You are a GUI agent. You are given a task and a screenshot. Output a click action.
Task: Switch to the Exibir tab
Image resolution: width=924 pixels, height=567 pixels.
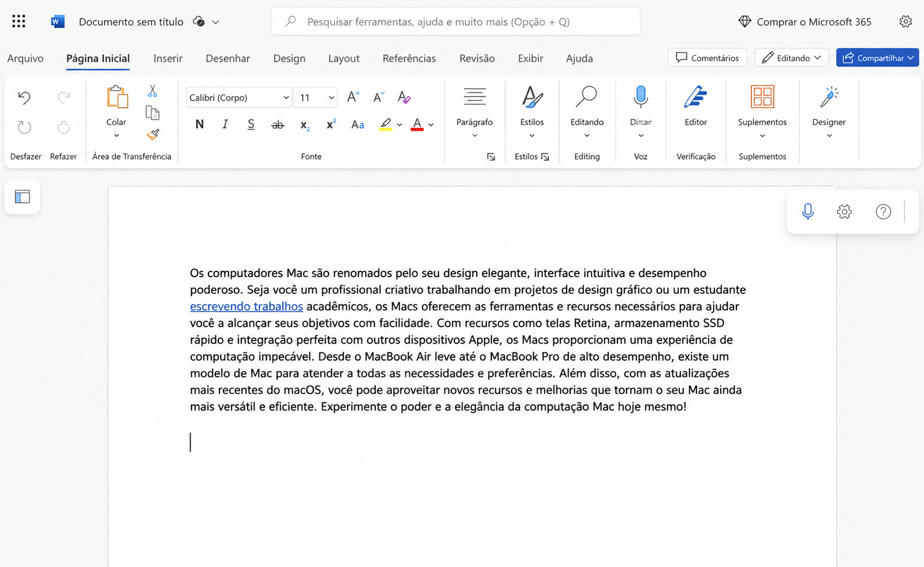pyautogui.click(x=530, y=58)
